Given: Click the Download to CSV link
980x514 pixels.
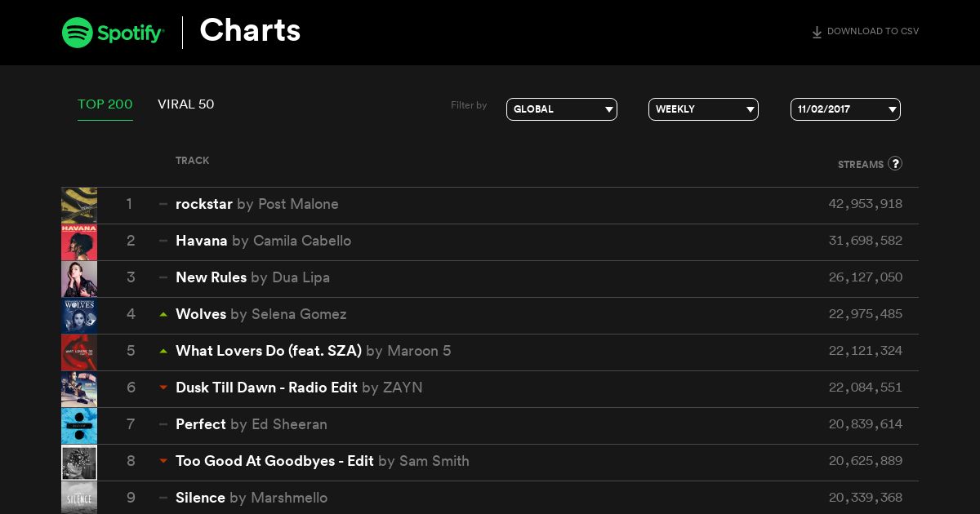Looking at the screenshot, I should [x=865, y=32].
